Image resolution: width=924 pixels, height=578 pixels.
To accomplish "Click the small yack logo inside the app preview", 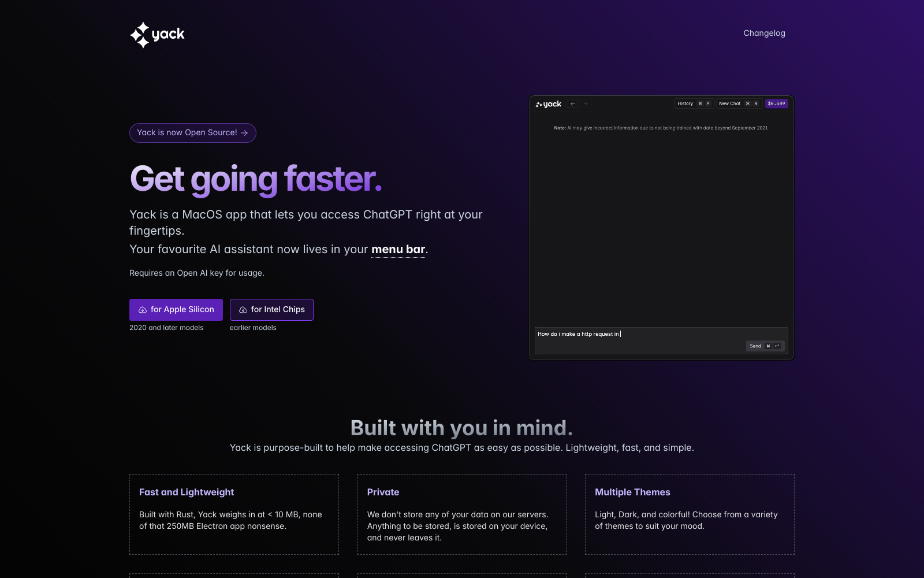I will coord(549,104).
